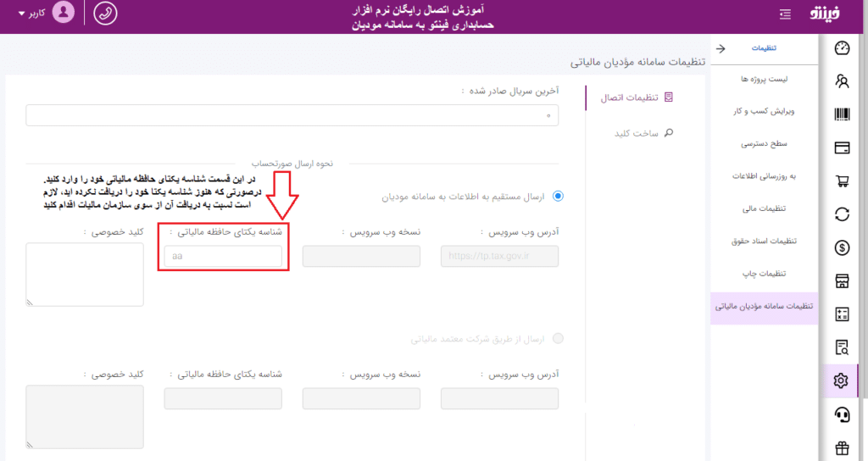Click the تنظیمات سامانه مؤدیان مالیاتی page heading

[637, 62]
